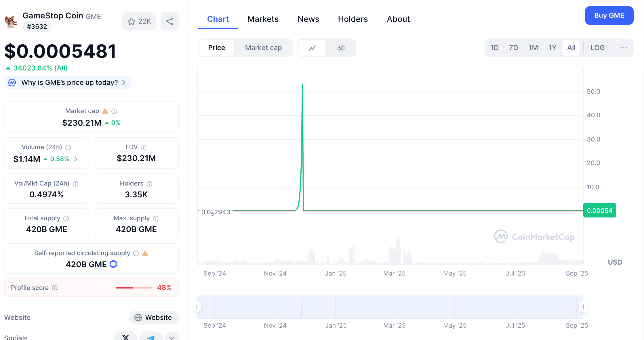644x340 pixels.
Task: Open the share icon button
Action: [169, 21]
